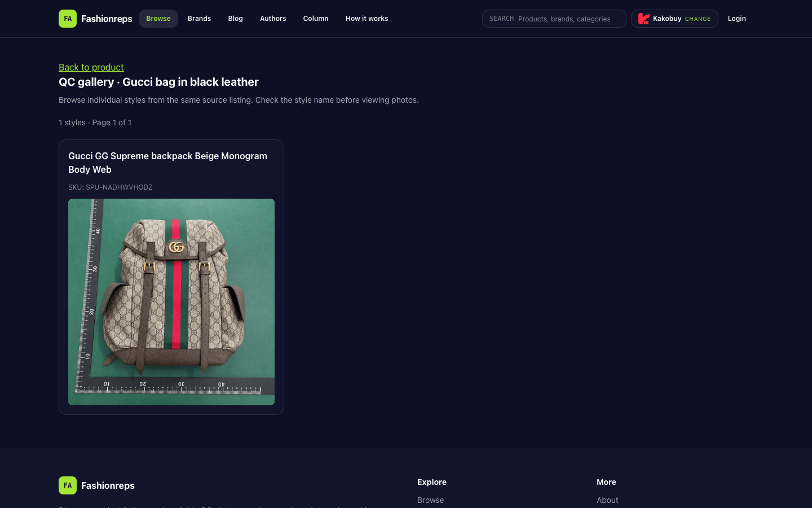Go to the Brands page
This screenshot has height=508, width=812.
pyautogui.click(x=199, y=19)
